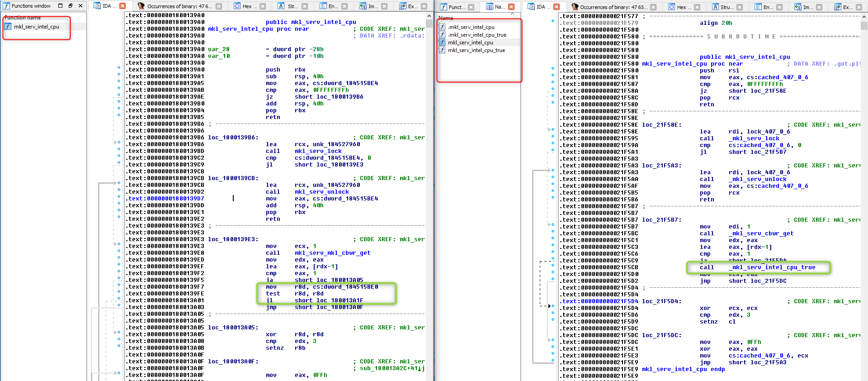
Task: Sort by the 'Function name' column header
Action: (23, 18)
